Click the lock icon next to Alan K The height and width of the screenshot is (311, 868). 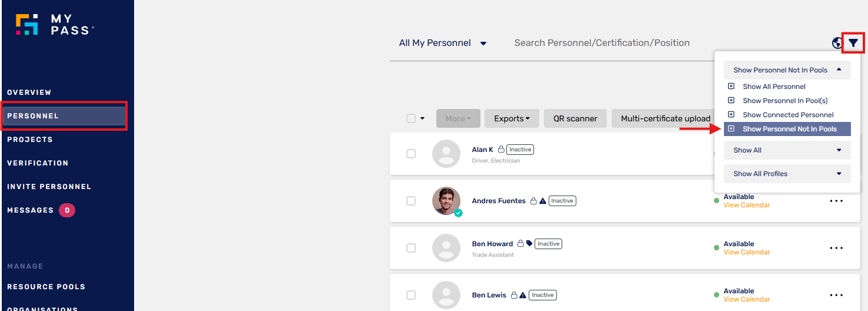[x=501, y=150]
